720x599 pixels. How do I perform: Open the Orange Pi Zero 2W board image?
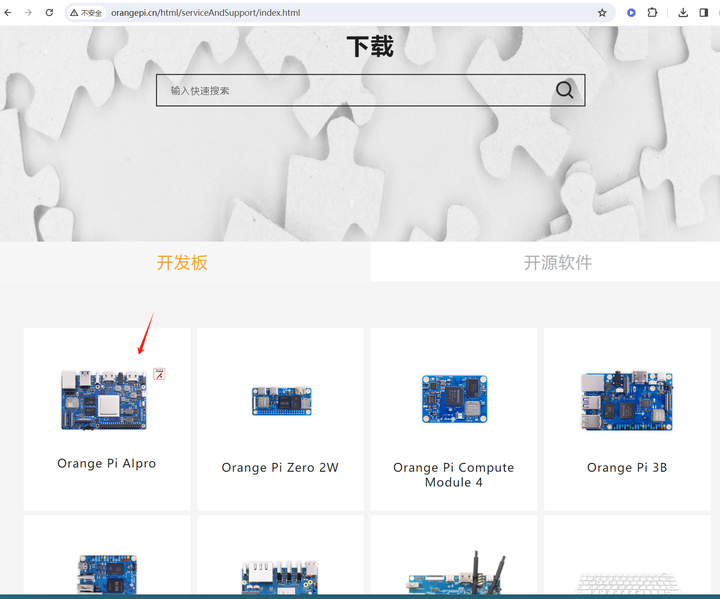pos(281,401)
